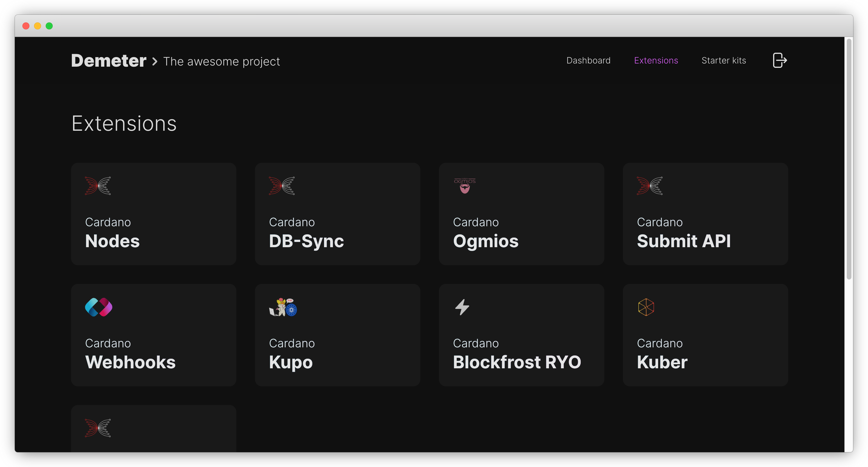Click the logo on the partially visible bottom card
This screenshot has width=868, height=467.
pyautogui.click(x=98, y=428)
